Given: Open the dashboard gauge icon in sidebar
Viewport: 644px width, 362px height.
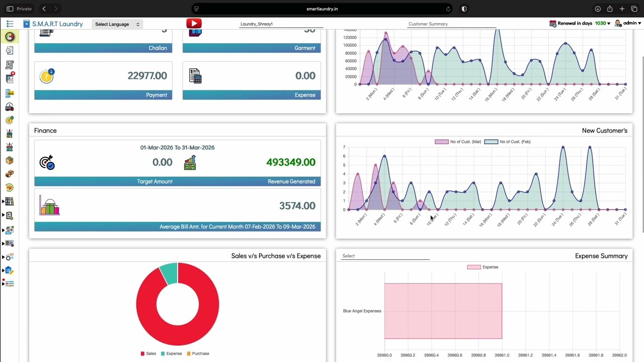Looking at the screenshot, I should 10,37.
